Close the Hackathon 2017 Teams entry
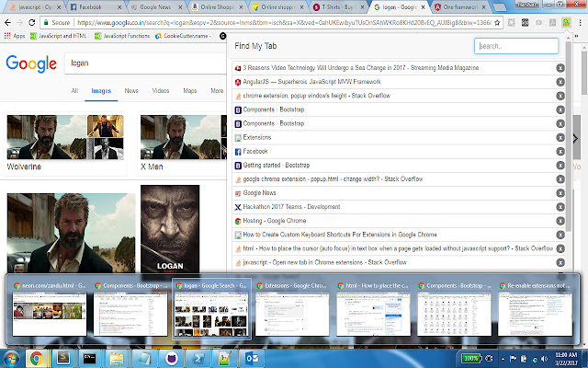The image size is (588, 368). point(560,207)
